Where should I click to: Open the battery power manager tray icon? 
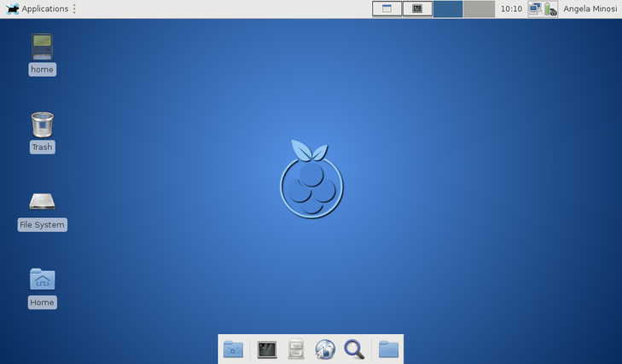(550, 9)
